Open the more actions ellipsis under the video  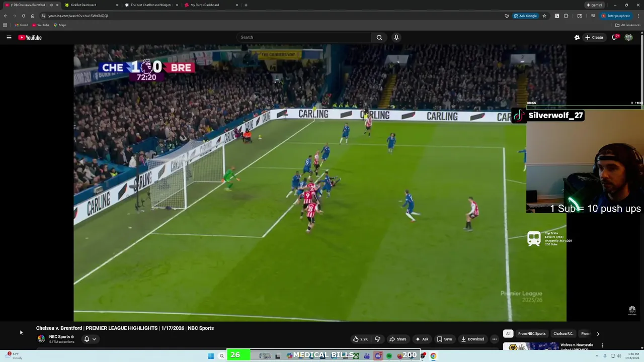point(495,339)
